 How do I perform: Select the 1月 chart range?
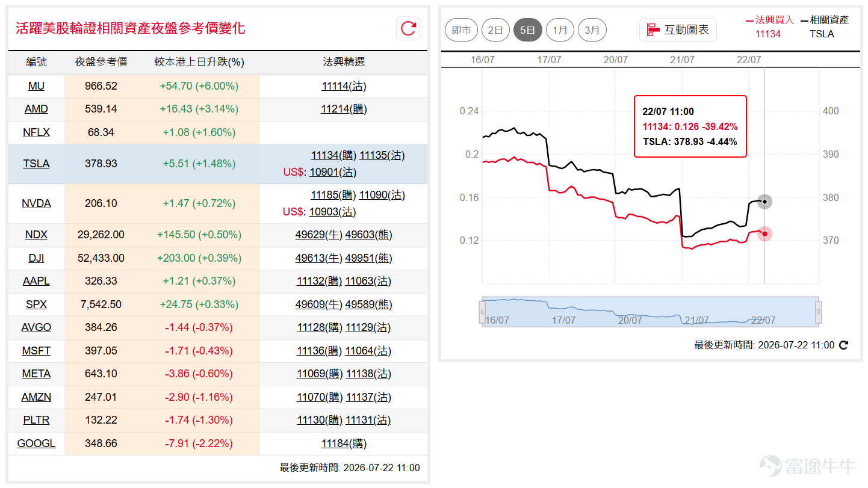560,29
